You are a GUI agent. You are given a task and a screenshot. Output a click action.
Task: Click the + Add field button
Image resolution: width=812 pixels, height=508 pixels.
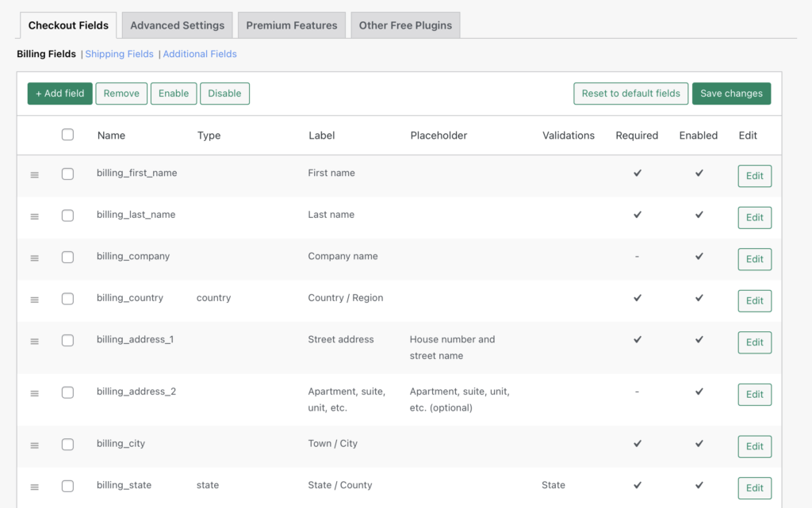[60, 94]
